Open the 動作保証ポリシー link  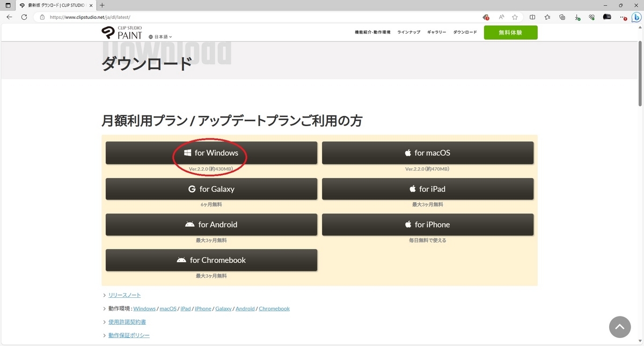pos(129,335)
